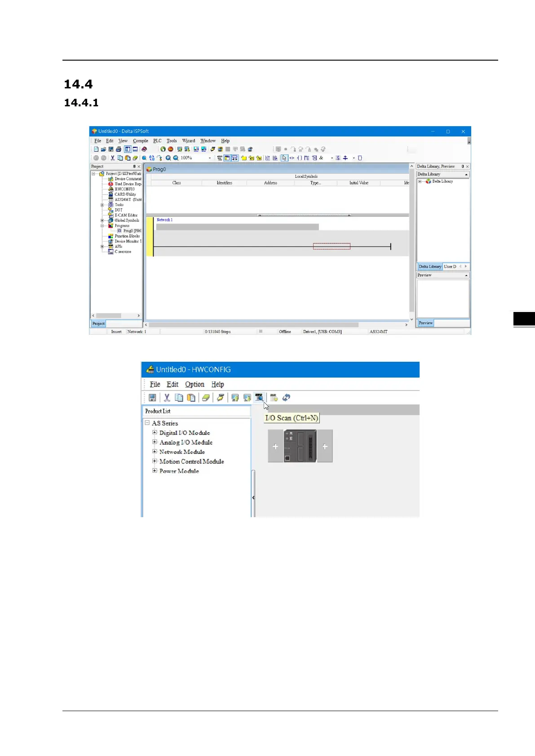This screenshot has height=756, width=535.
Task: Open the Window menu in ISPSoft
Action: point(208,141)
